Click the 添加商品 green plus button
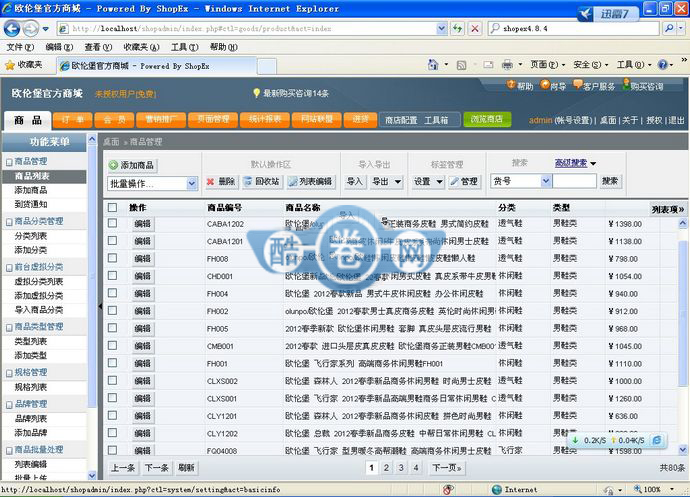Viewport: 690px width, 497px height. point(133,165)
